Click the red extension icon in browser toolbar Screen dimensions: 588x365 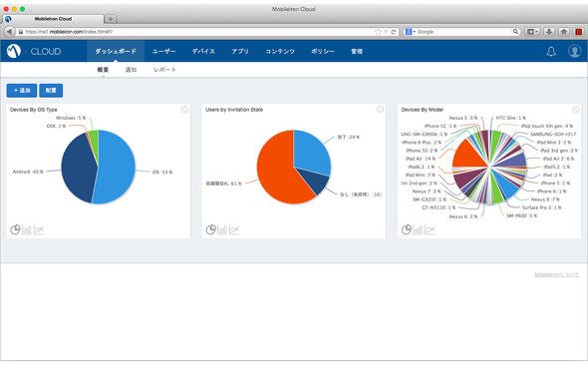coord(578,32)
